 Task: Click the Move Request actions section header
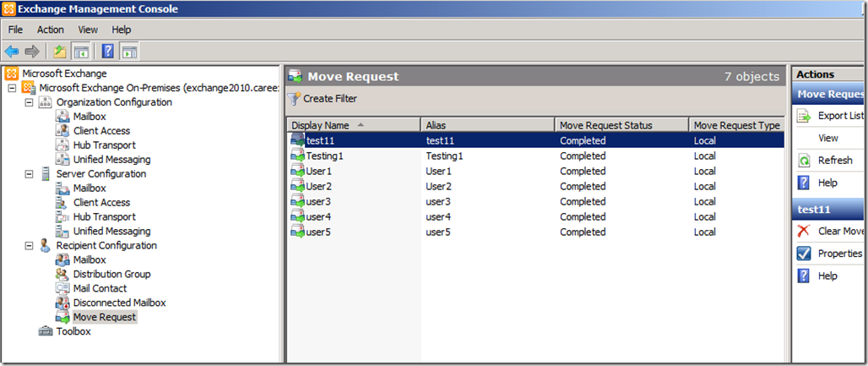click(x=827, y=95)
